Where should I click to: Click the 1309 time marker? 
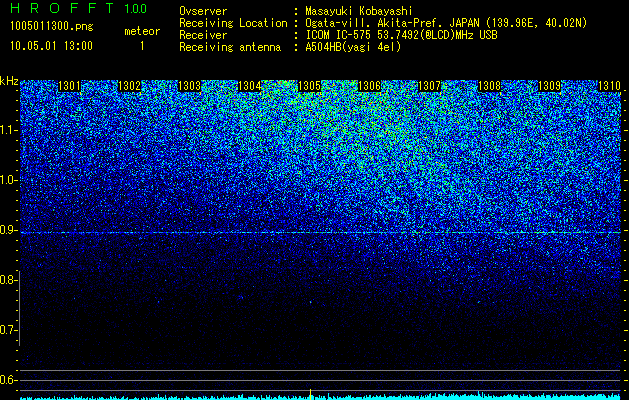point(550,86)
